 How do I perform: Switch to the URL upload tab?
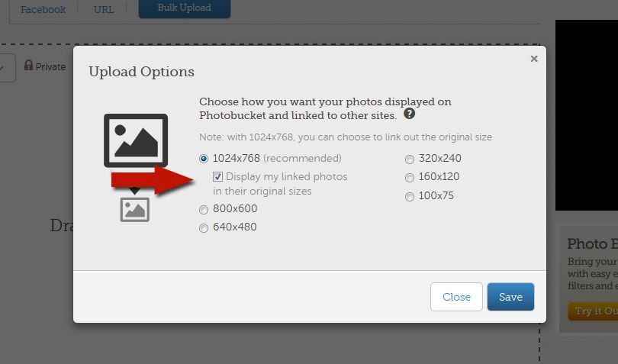pos(104,9)
